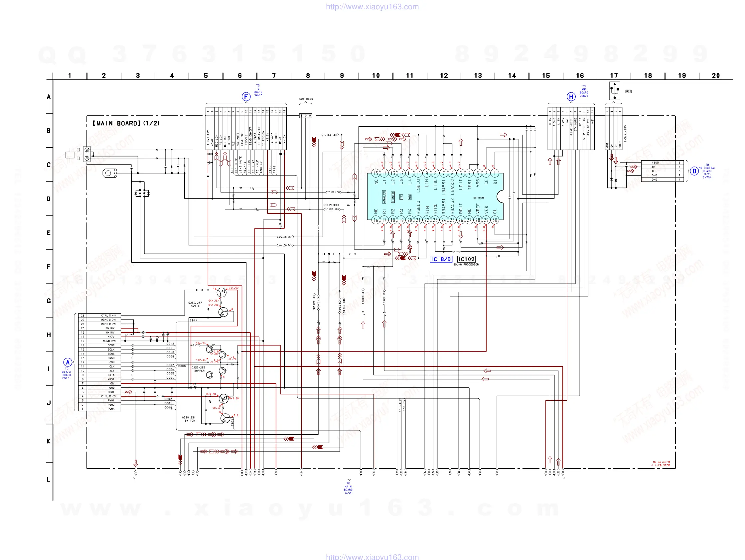745x560 pixels.
Task: Click the SOUND PROCESSOR caption text
Action: [x=466, y=264]
